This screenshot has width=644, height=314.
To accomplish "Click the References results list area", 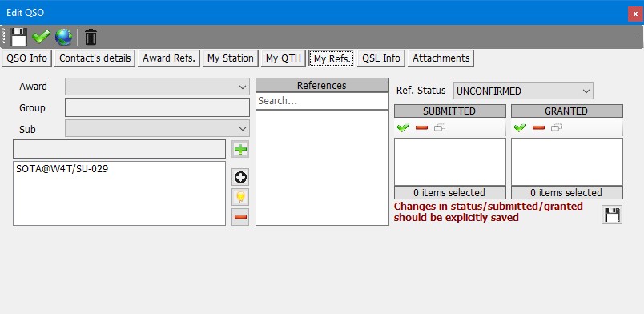I will (x=322, y=167).
